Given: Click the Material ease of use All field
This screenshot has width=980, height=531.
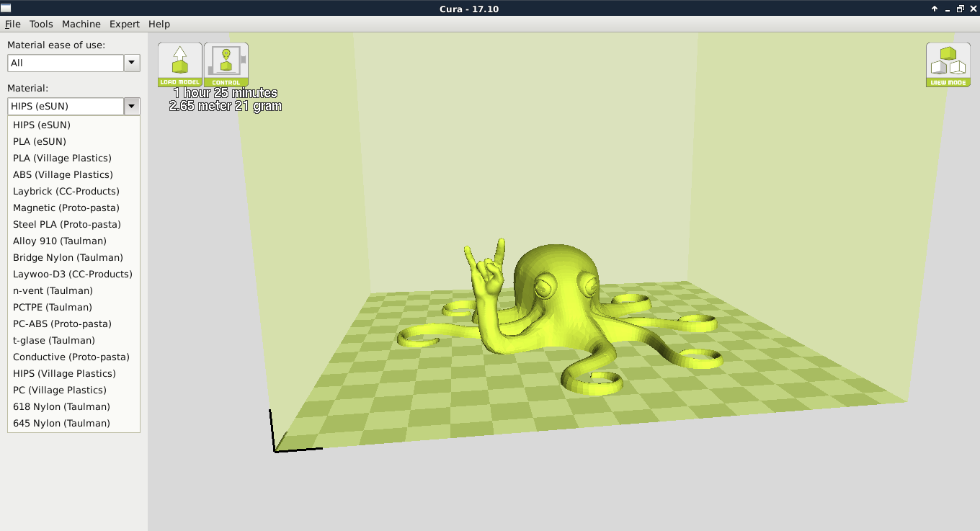Looking at the screenshot, I should (66, 63).
